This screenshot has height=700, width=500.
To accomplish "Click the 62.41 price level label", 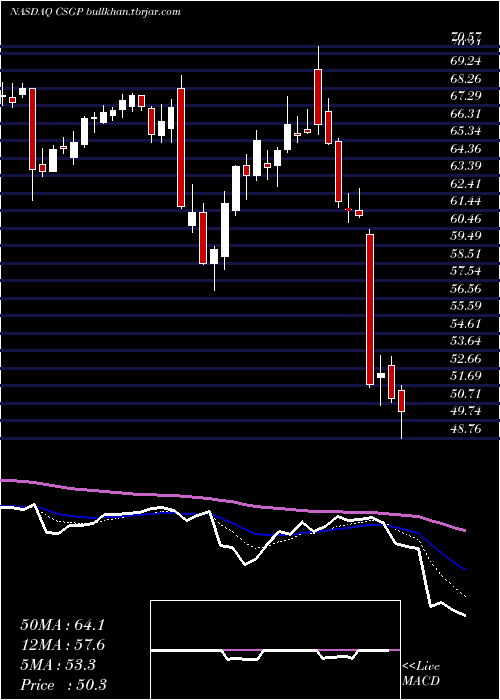I will tap(466, 183).
